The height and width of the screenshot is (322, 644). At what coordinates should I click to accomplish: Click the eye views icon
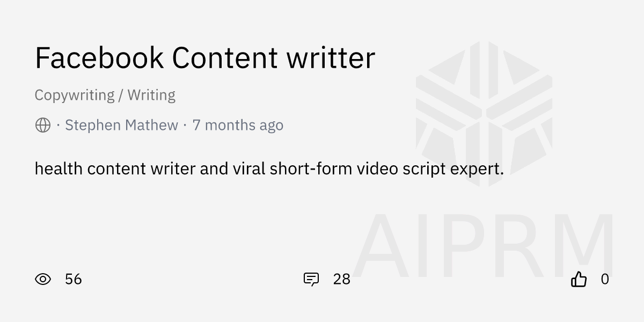(x=43, y=279)
